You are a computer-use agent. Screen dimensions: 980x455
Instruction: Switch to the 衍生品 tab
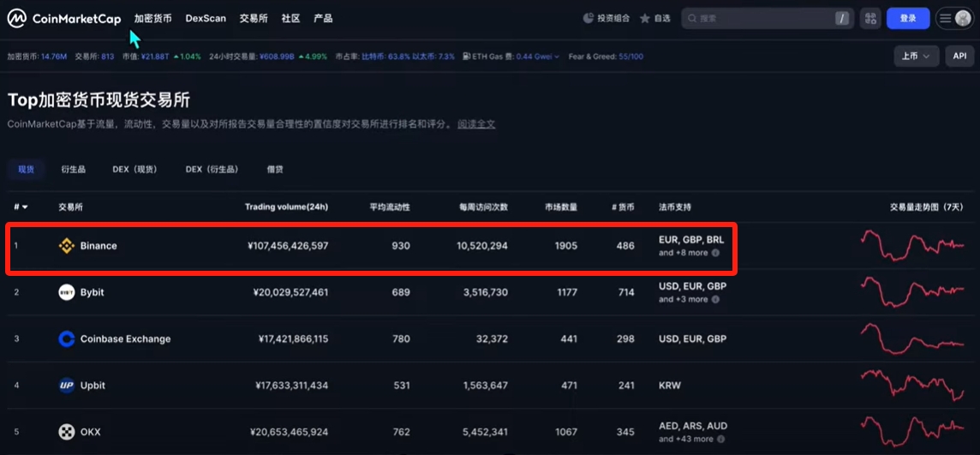73,170
